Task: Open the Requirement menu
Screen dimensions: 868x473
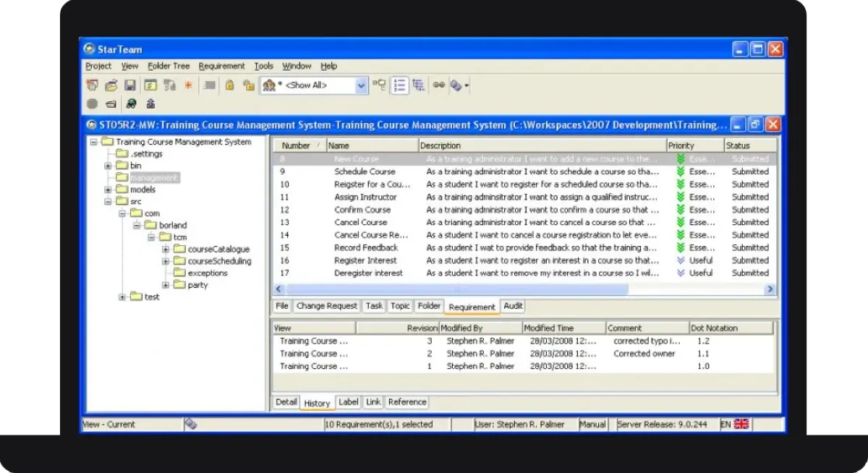Action: point(221,66)
